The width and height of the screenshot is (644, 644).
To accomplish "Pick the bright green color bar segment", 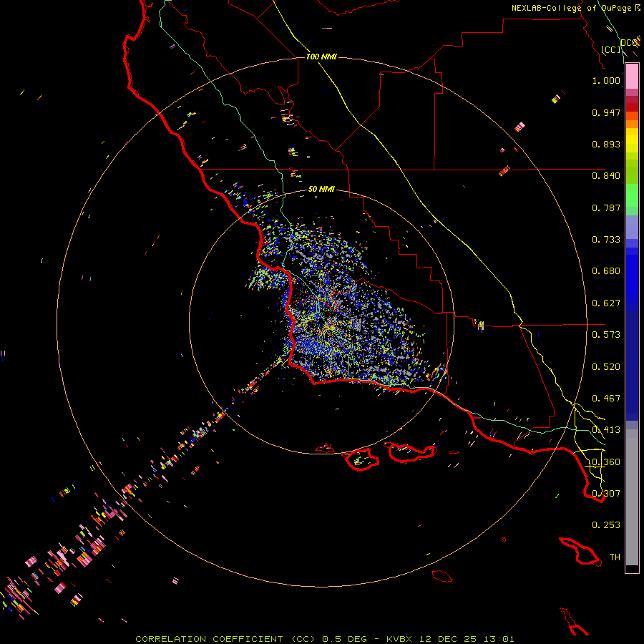I will tap(632, 199).
